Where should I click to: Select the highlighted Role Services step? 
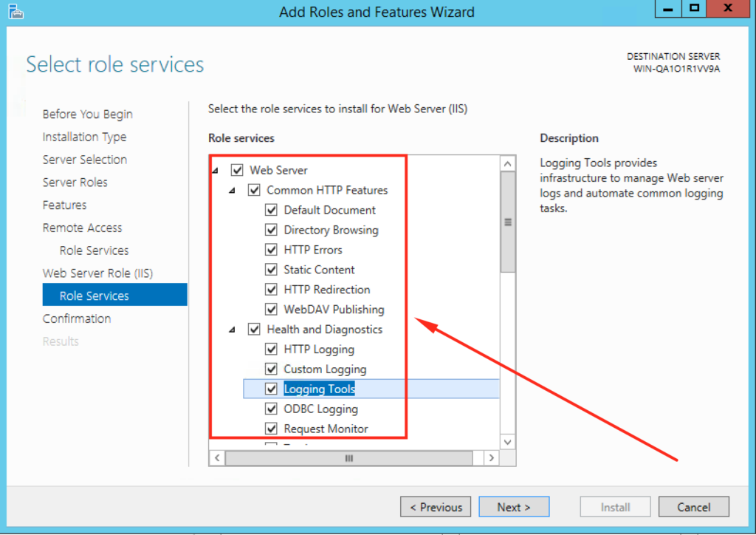114,295
